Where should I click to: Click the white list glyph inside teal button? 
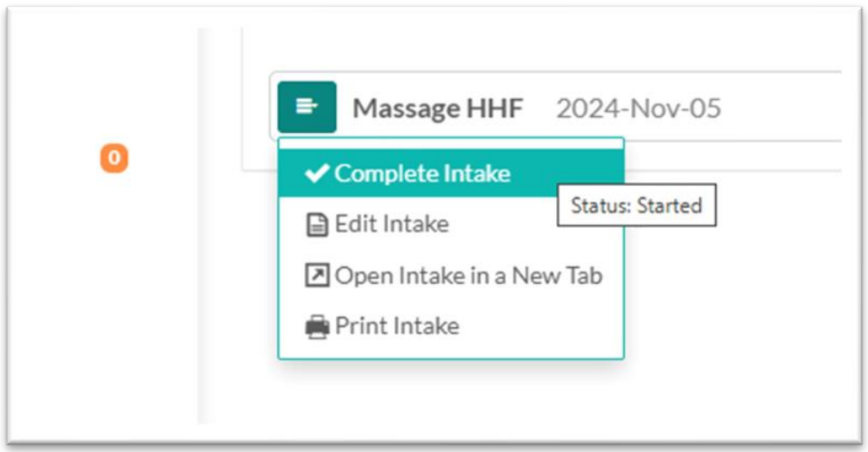307,107
